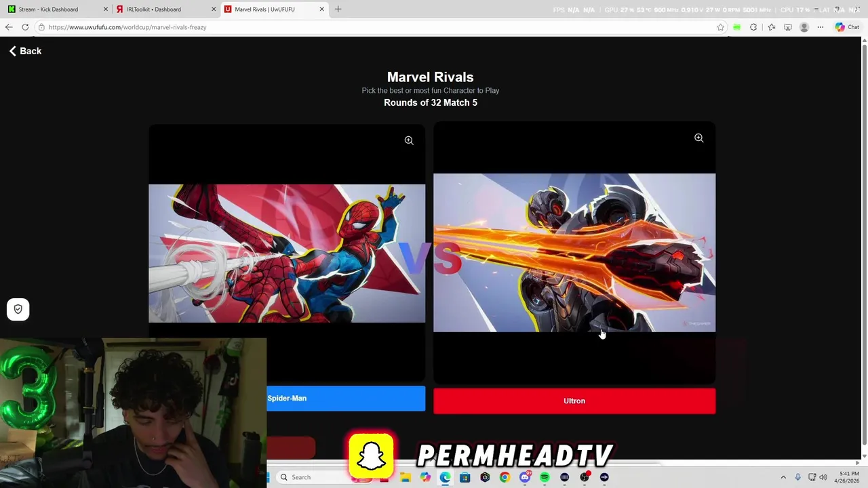
Task: Open the screenshot capture toolbar icon
Action: click(x=787, y=27)
